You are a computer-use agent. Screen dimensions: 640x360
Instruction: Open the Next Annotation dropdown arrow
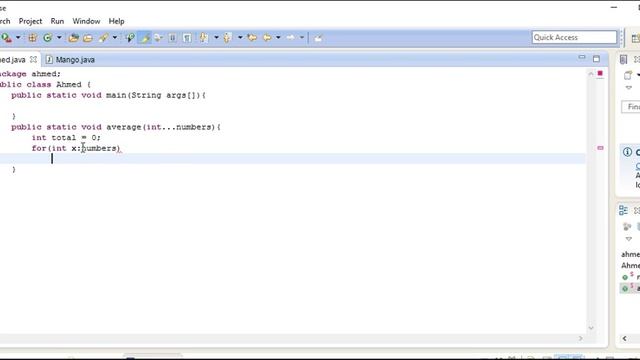[216, 38]
